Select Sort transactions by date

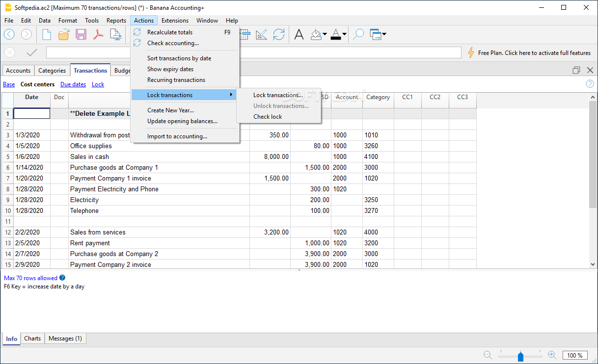185,58
